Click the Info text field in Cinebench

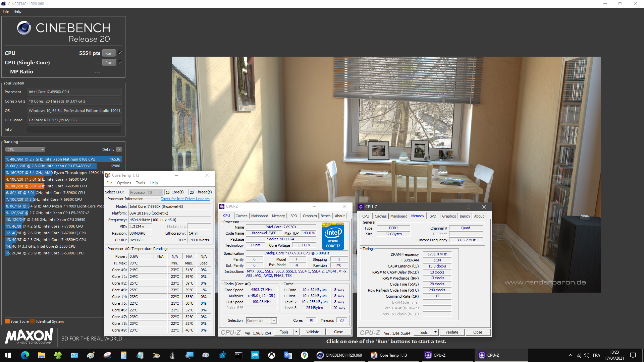pos(74,129)
